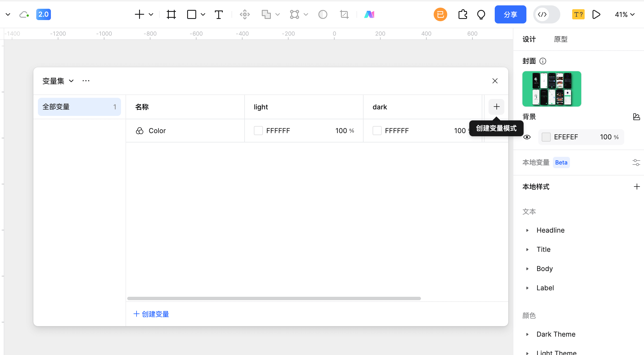This screenshot has width=644, height=355.
Task: Click the crop tool icon
Action: (344, 14)
